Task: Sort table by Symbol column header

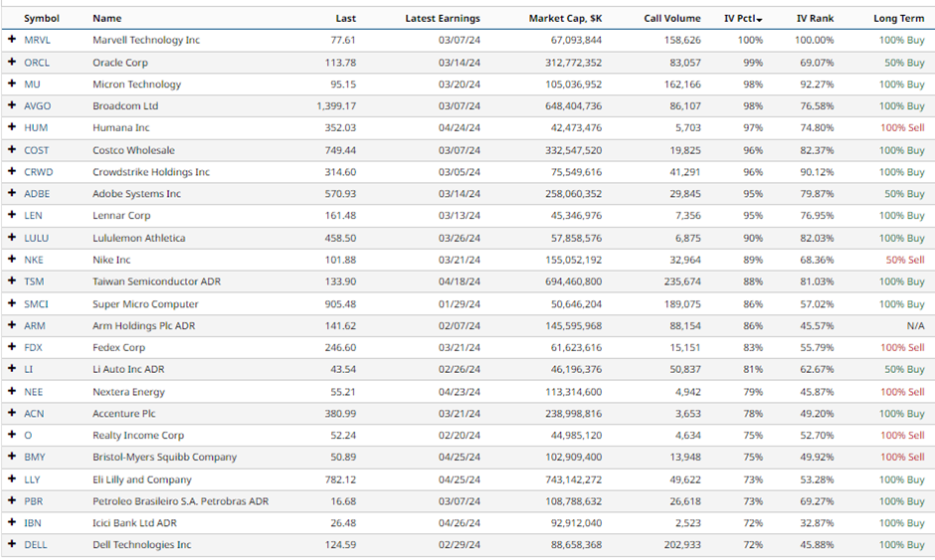Action: [x=42, y=18]
